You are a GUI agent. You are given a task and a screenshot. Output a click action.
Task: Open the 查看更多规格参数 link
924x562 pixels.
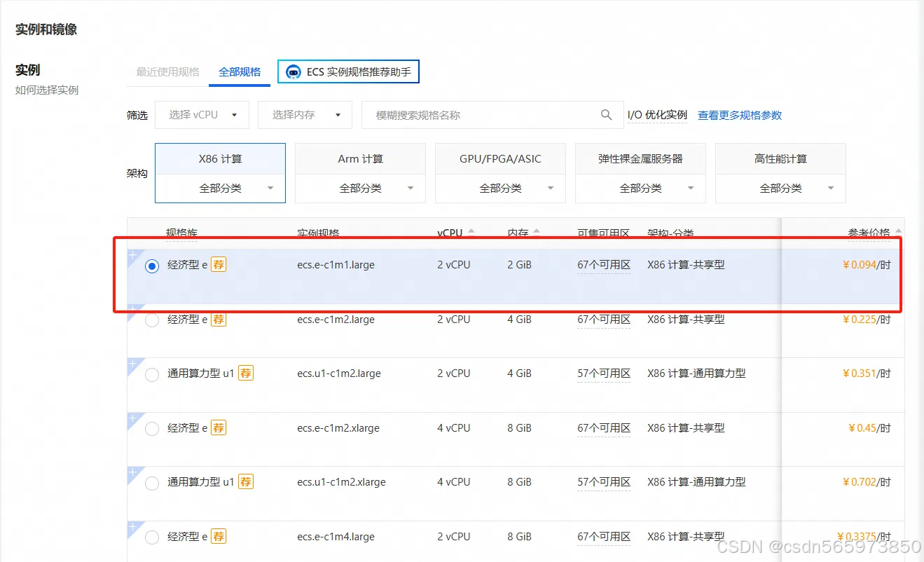click(x=739, y=115)
